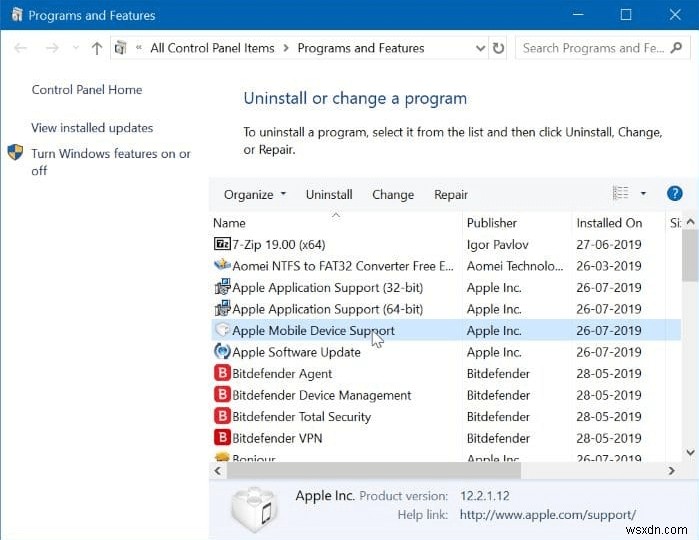
Task: Click the large installer icon in details pane
Action: 254,509
